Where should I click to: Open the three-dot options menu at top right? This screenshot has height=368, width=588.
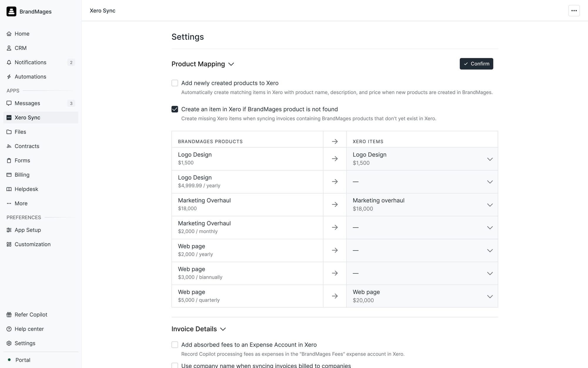(x=574, y=11)
